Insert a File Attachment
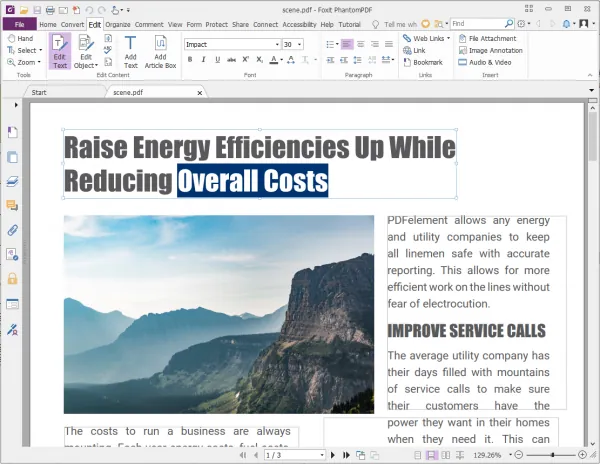This screenshot has width=600, height=464. [x=488, y=39]
